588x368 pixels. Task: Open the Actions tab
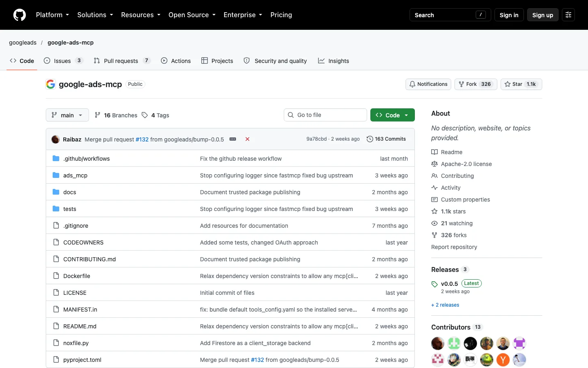click(176, 61)
